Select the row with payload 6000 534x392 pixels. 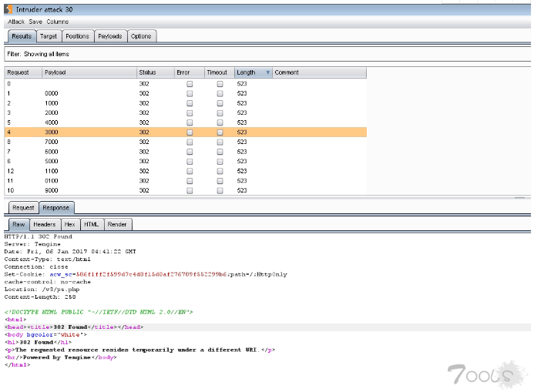coord(186,152)
